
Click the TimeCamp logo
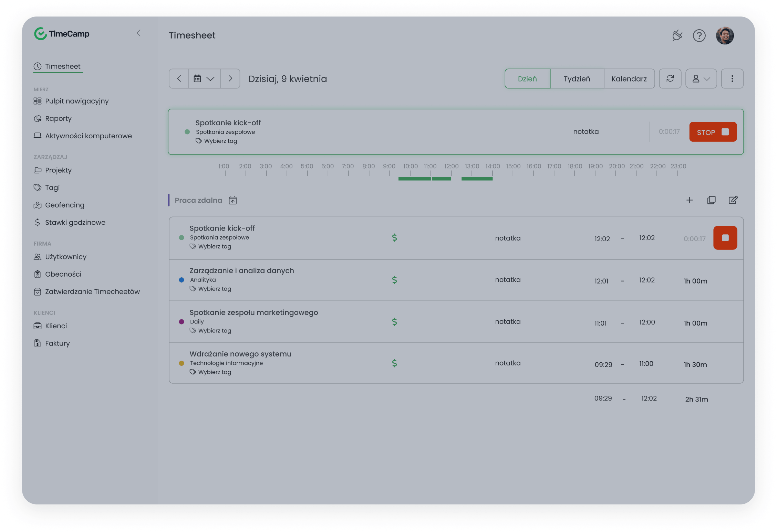coord(62,34)
